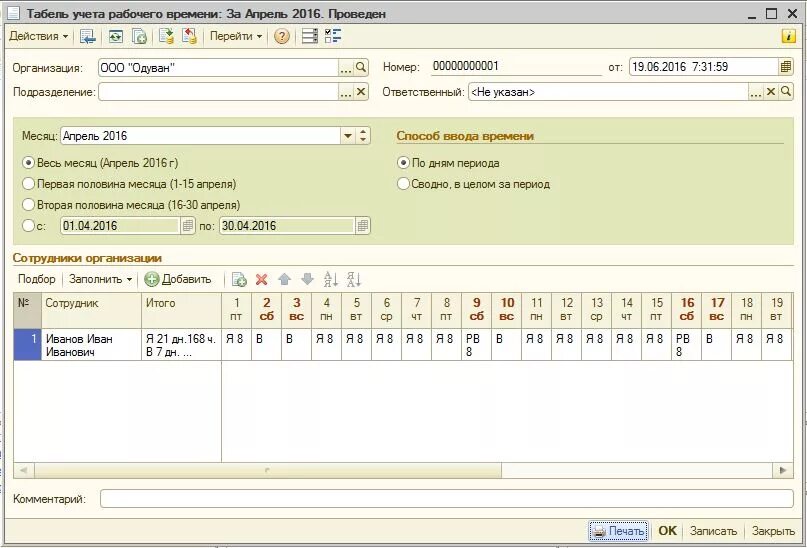This screenshot has width=807, height=548.
Task: Select the custom date range radio button
Action: click(x=28, y=226)
